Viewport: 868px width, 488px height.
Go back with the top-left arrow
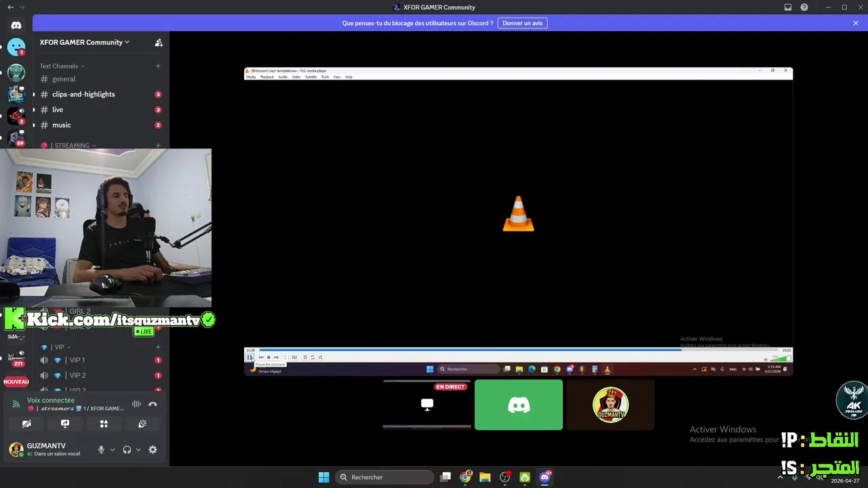point(10,7)
